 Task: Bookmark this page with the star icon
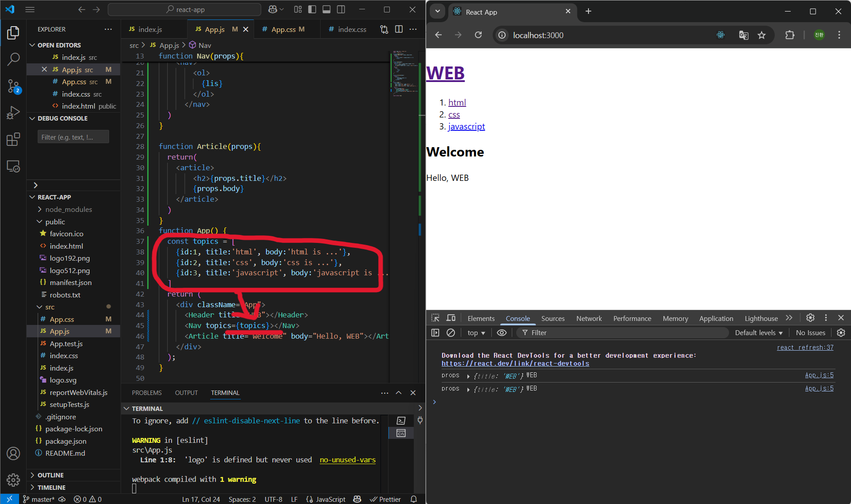(x=761, y=35)
